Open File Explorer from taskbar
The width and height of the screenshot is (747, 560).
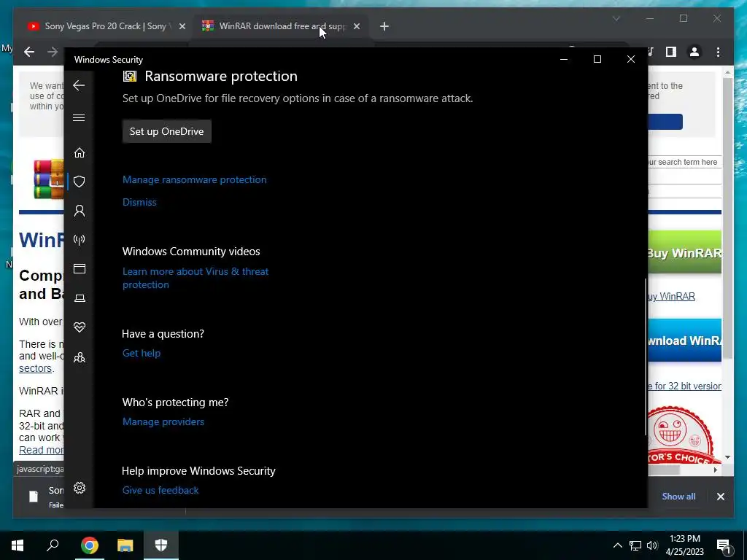point(125,545)
